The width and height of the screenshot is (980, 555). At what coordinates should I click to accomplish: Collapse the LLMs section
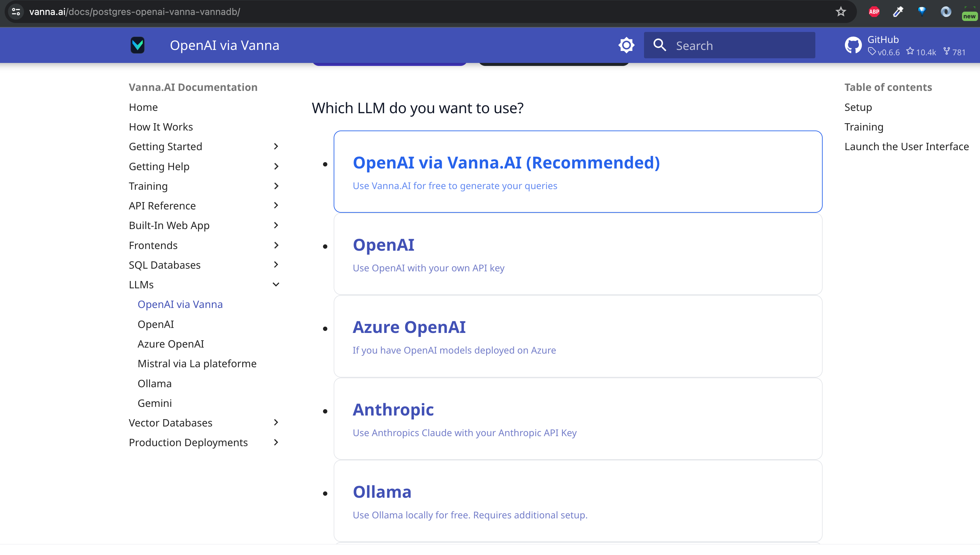pos(276,284)
